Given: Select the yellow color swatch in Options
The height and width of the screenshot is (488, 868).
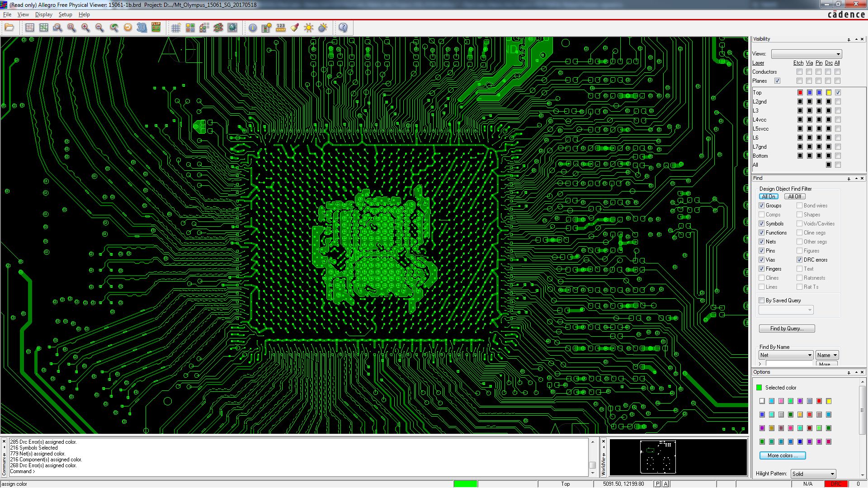Looking at the screenshot, I should pyautogui.click(x=829, y=401).
